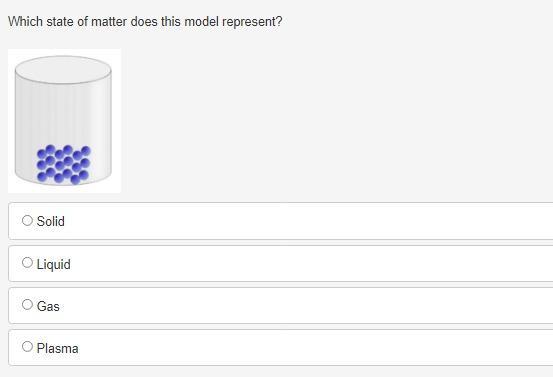Click the Liquid answer label text

(54, 264)
